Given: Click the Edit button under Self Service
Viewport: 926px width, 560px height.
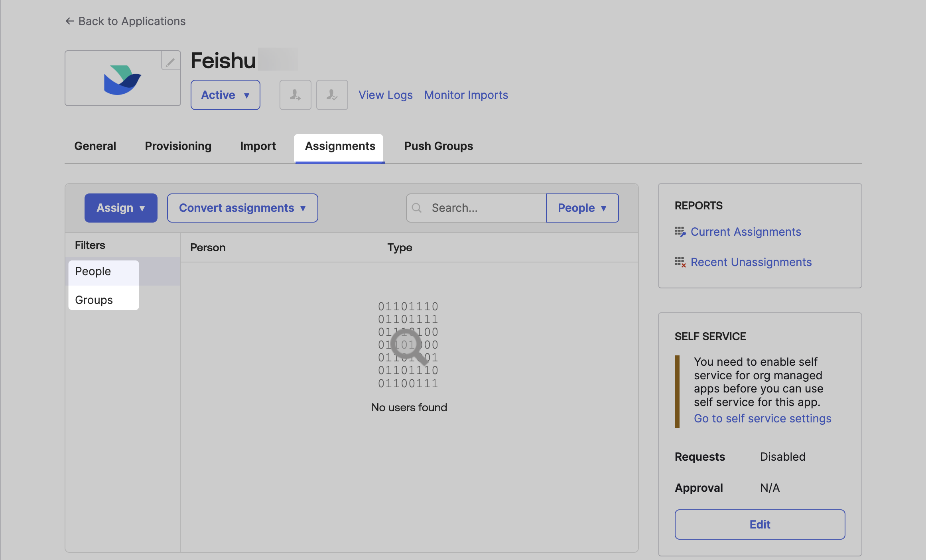Looking at the screenshot, I should (x=759, y=525).
